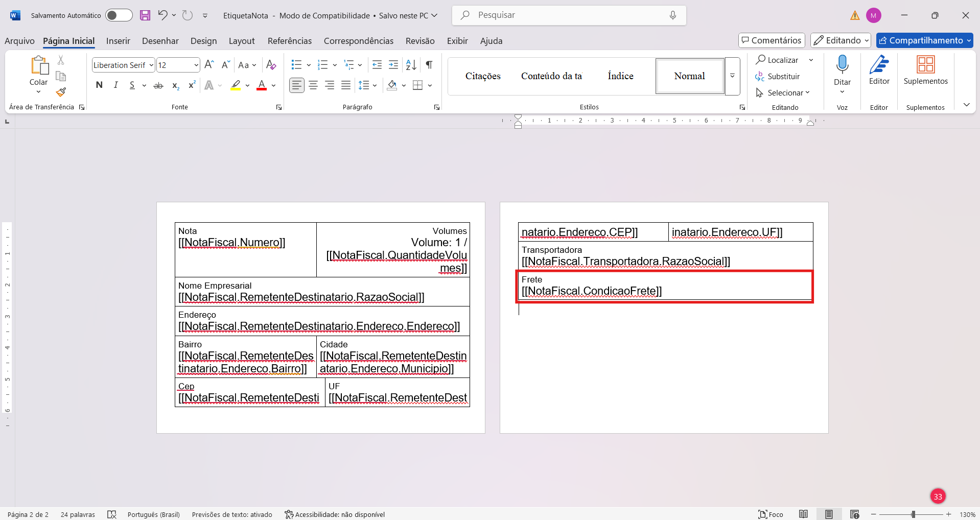
Task: Switch to the Layout ribbon tab
Action: point(241,41)
